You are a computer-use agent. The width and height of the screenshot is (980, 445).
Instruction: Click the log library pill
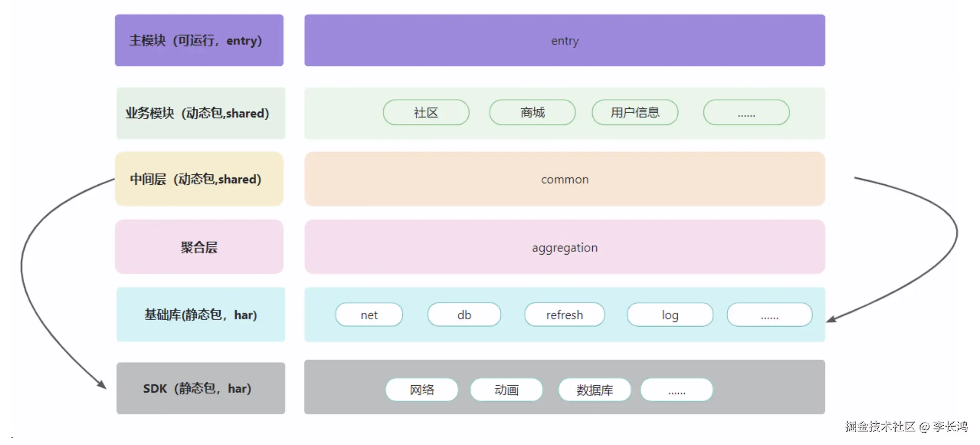[670, 315]
